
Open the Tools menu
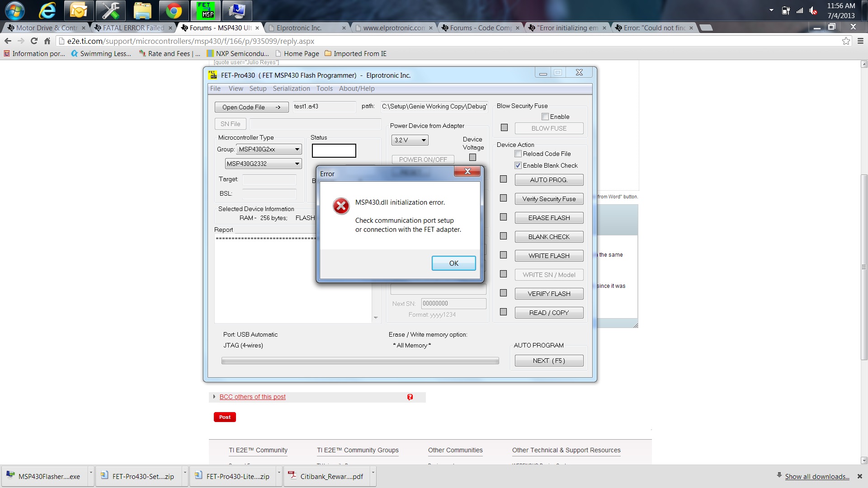(x=324, y=89)
